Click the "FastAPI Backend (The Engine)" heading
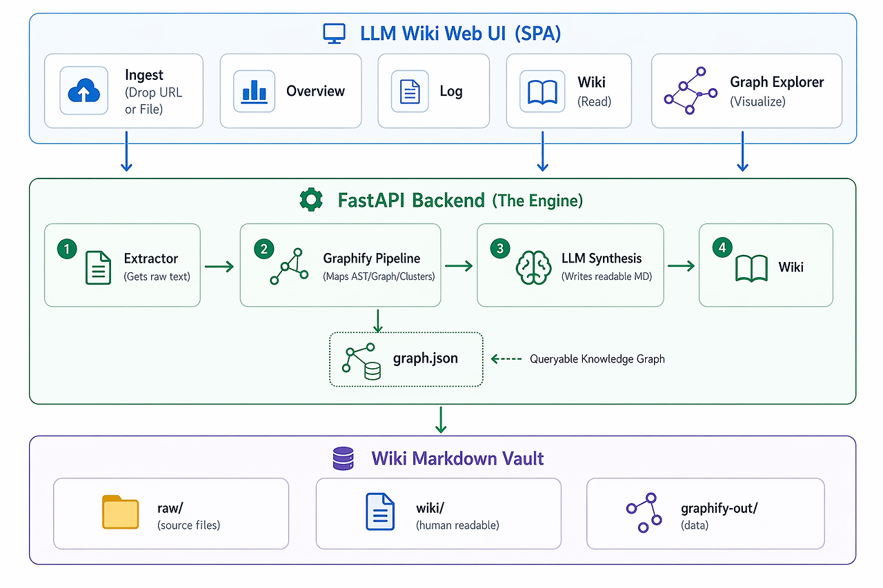 coord(461,201)
